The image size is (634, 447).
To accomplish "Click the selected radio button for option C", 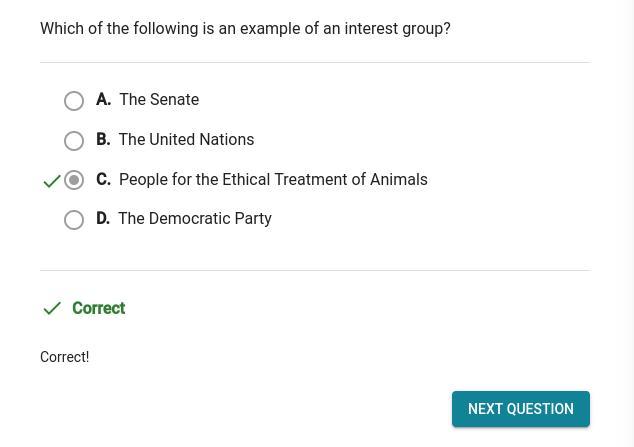I will point(74,180).
